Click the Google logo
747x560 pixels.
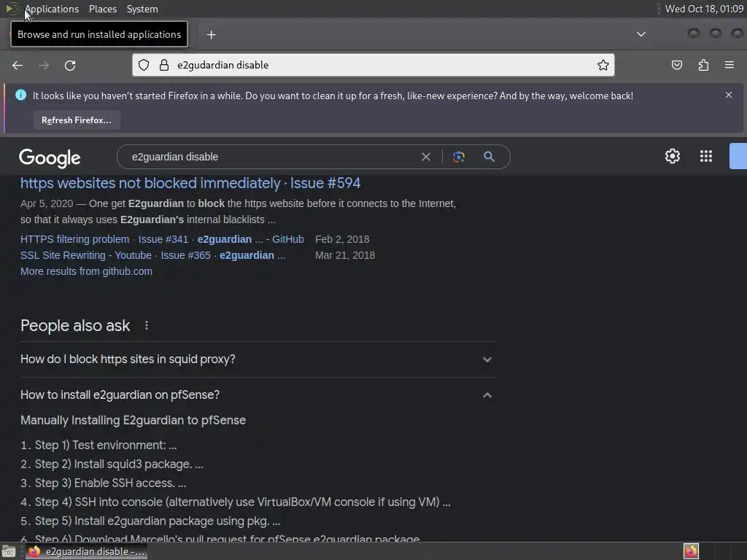tap(50, 157)
